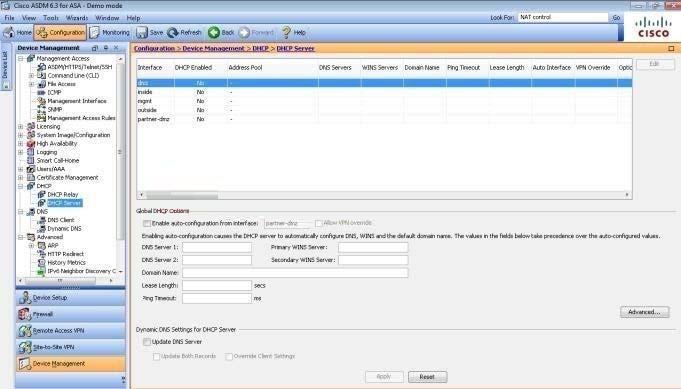
Task: Select DHCP Server in the tree
Action: pos(64,203)
